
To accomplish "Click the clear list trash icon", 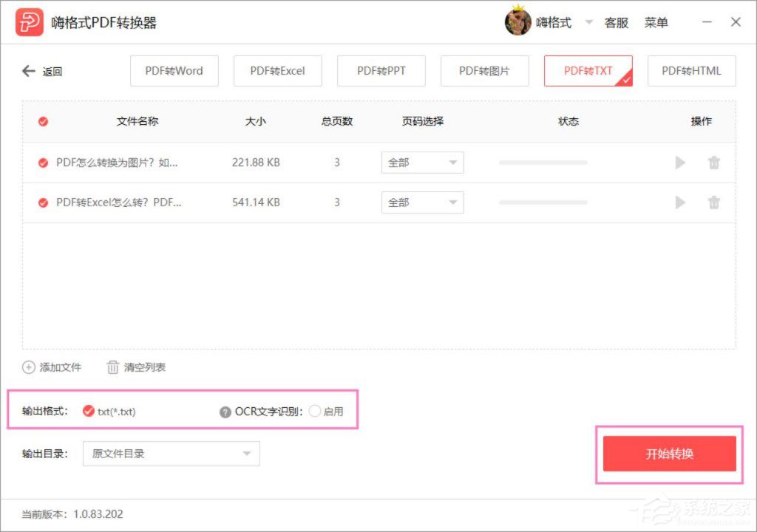I will 113,367.
